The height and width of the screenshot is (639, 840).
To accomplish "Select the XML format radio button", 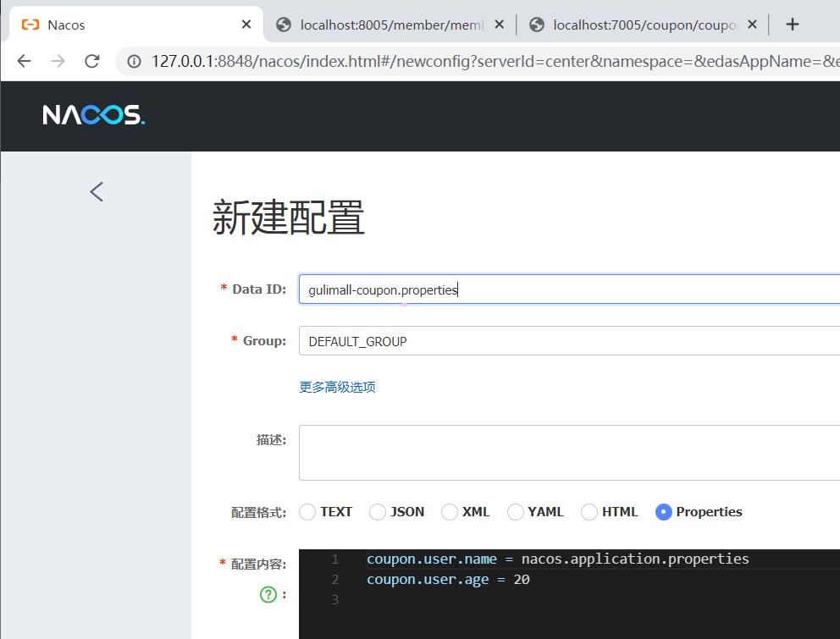I will click(x=450, y=512).
